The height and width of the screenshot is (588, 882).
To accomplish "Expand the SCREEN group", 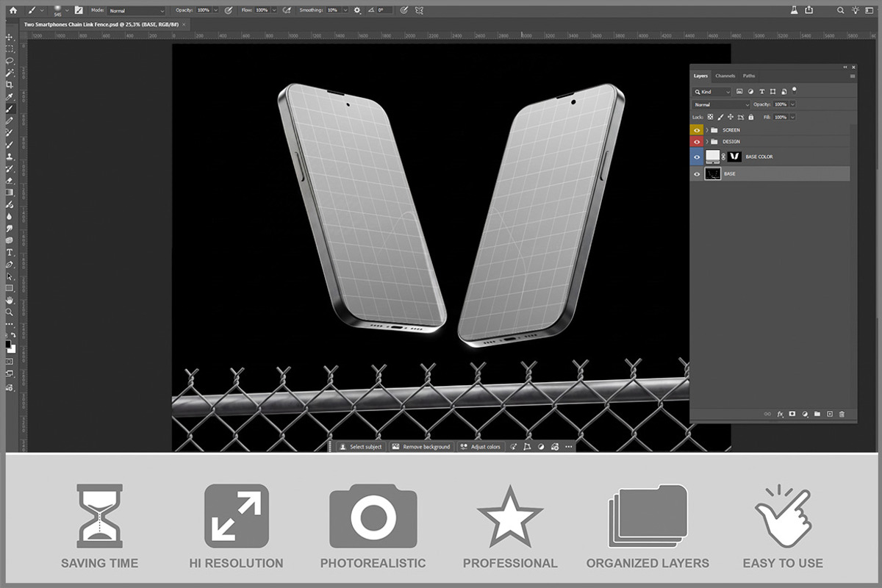I will tap(707, 130).
